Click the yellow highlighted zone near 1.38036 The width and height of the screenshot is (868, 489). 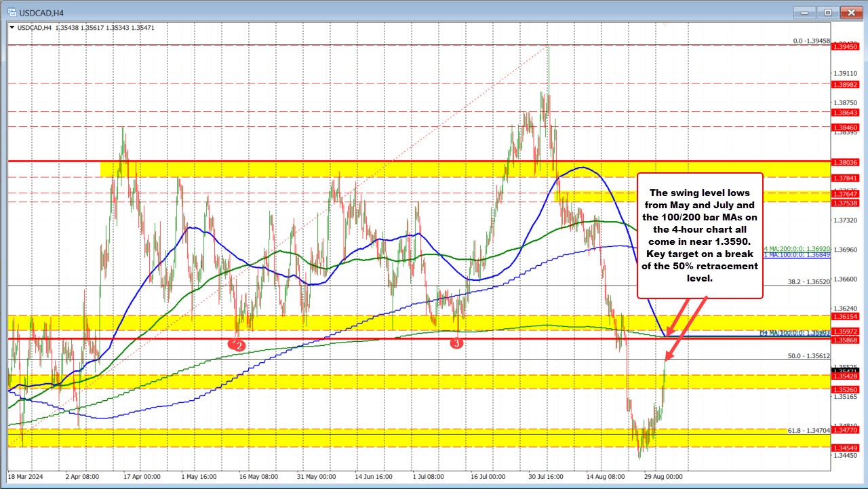[x=339, y=167]
